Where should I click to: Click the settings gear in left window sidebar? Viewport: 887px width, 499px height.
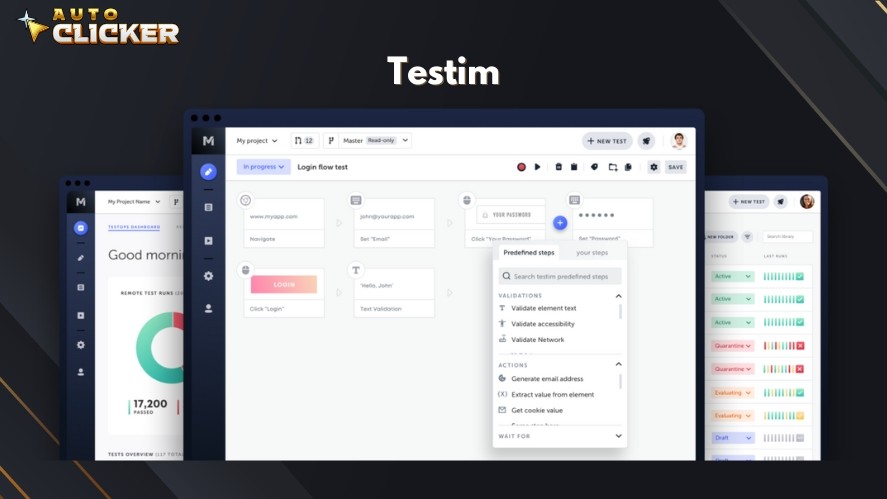click(81, 345)
